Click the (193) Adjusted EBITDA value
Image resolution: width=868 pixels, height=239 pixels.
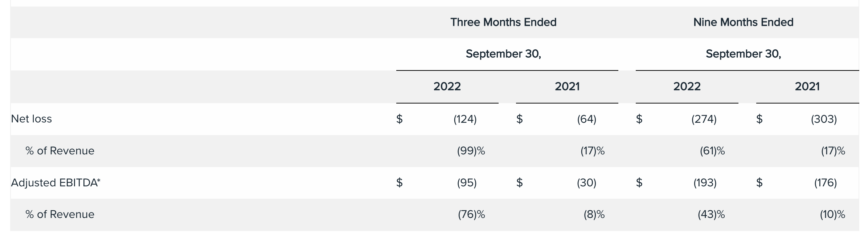[x=705, y=183]
